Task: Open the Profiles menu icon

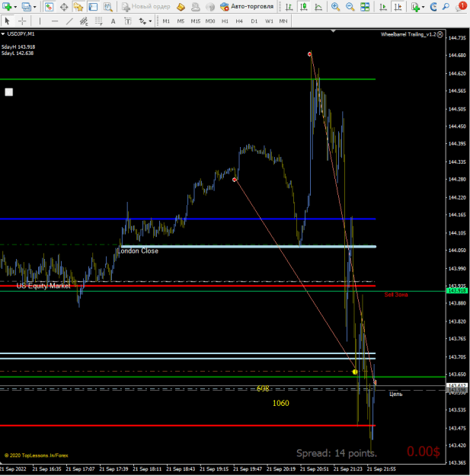Action: click(x=27, y=7)
